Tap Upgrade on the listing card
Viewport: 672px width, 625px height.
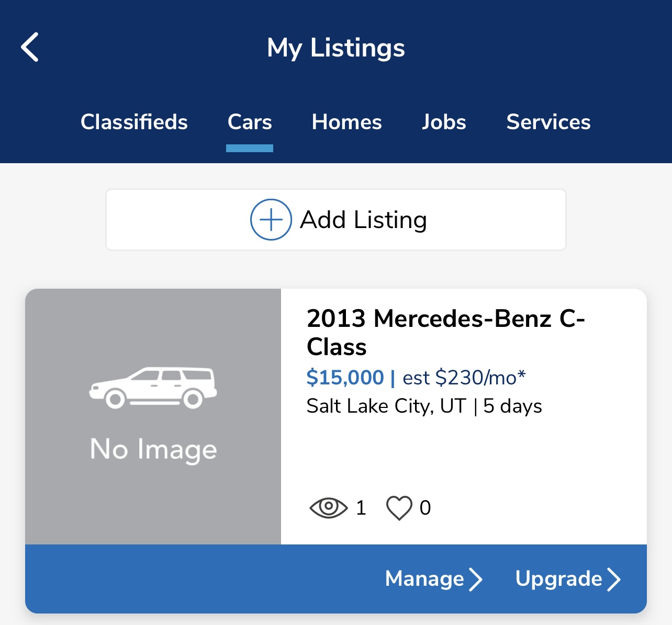coord(568,579)
